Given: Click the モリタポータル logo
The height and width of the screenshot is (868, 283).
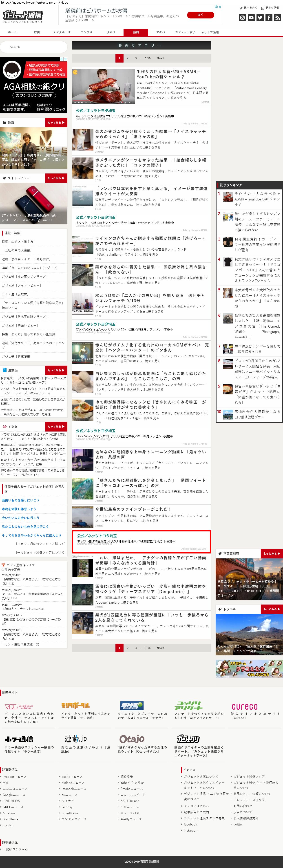Looking at the screenshot, I should coord(75,705).
